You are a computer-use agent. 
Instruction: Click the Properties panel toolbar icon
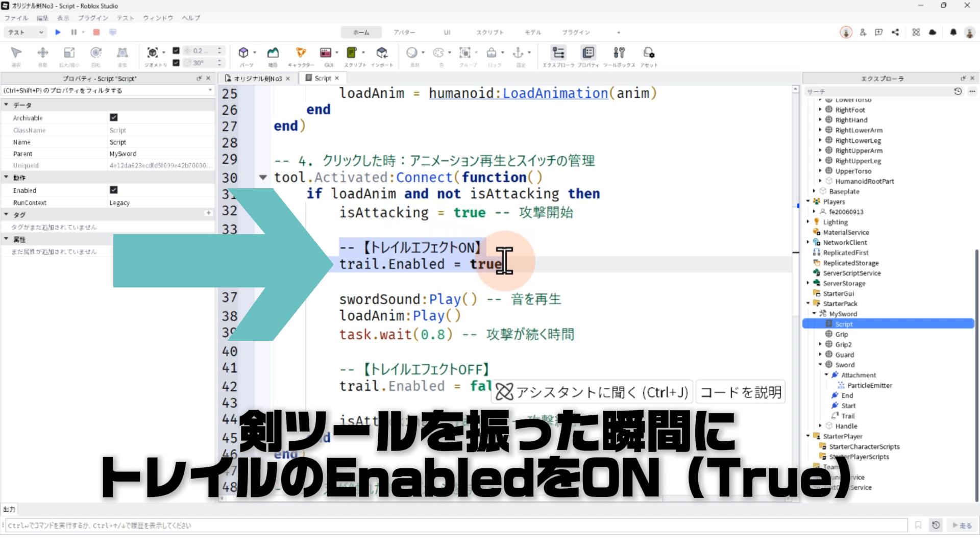click(x=588, y=53)
